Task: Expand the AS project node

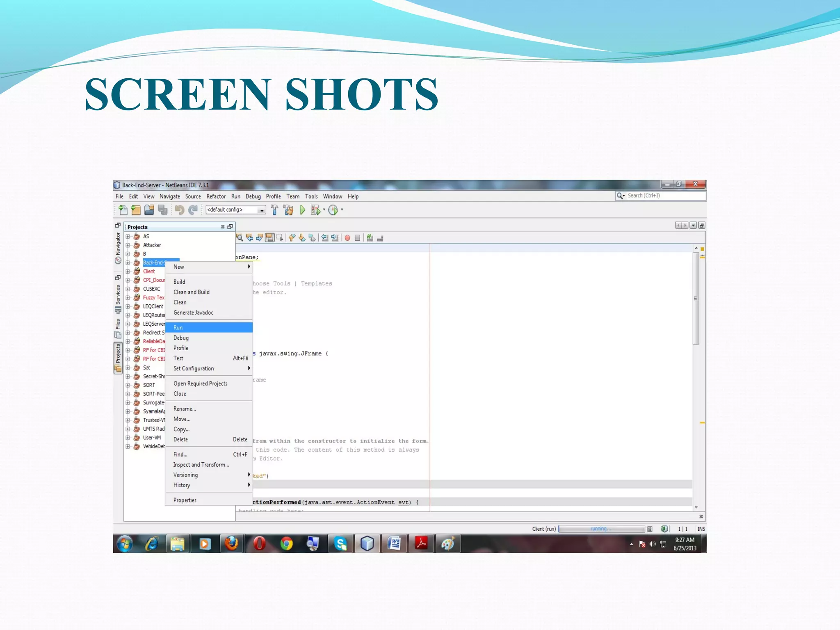Action: point(128,237)
